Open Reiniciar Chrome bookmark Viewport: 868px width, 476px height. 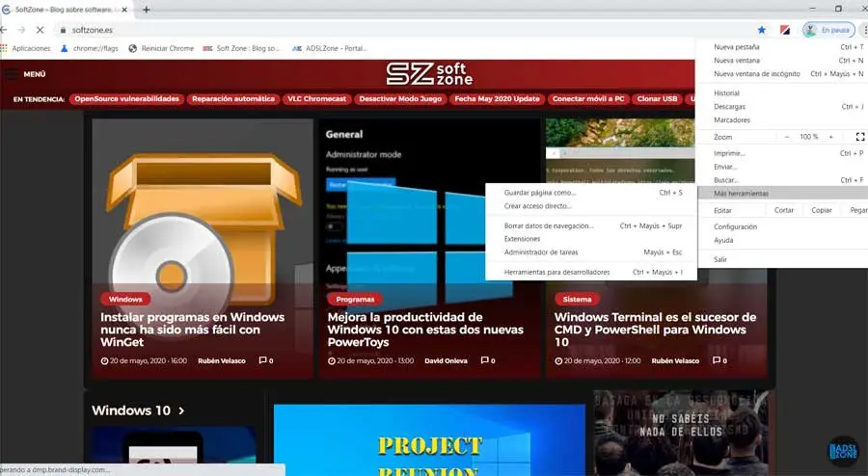click(161, 48)
